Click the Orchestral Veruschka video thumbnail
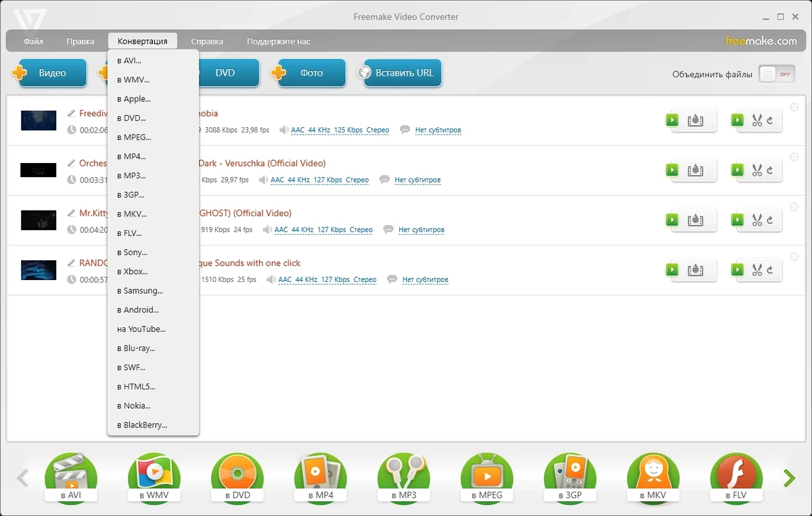 38,170
